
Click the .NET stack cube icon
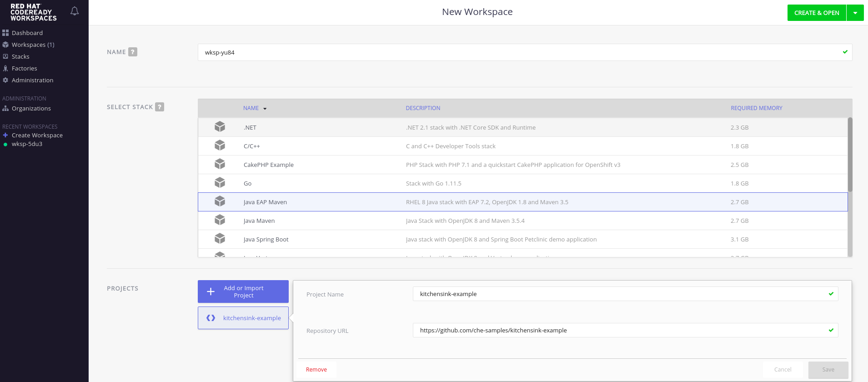220,127
